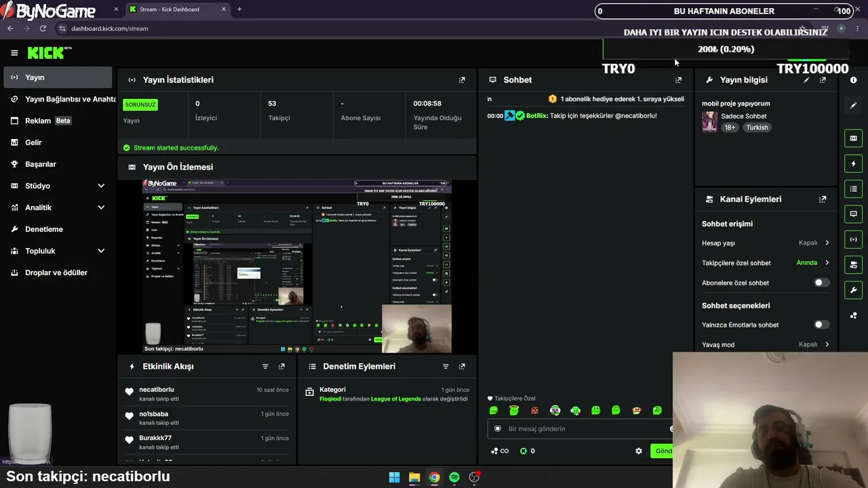This screenshot has width=868, height=488.
Task: Click the Yayın Ön İzlemesi stream preview
Action: click(x=297, y=266)
